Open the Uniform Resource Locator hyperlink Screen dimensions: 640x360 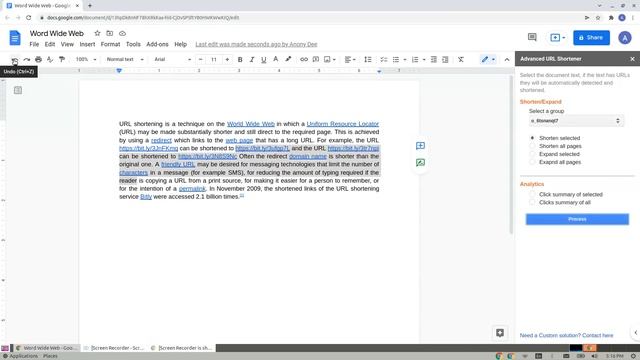[342, 124]
